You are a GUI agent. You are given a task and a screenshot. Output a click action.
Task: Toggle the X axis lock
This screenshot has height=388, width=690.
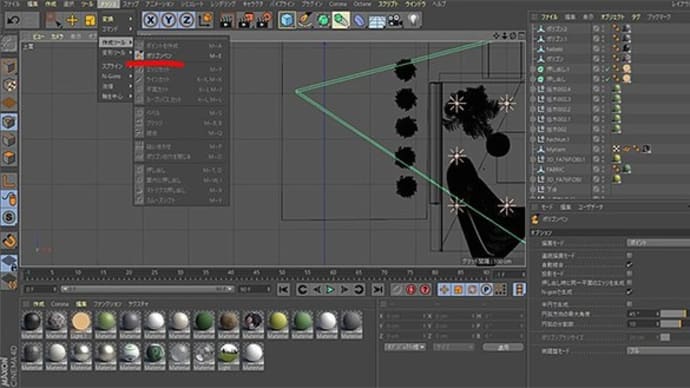150,20
